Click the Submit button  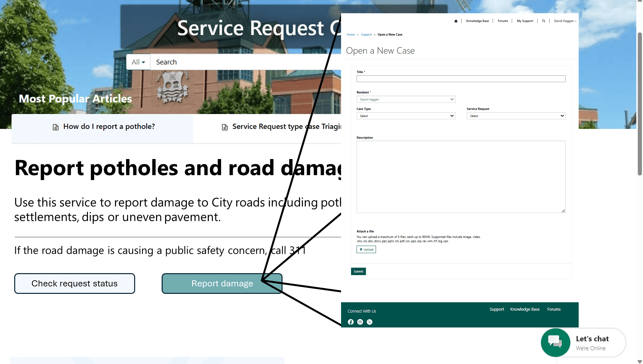358,272
